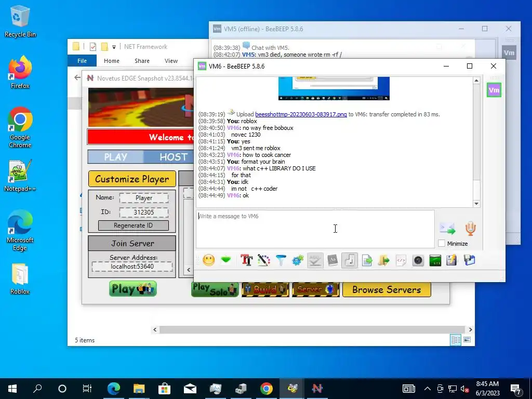Open the chat font style tool
This screenshot has width=532, height=399.
pos(246,260)
